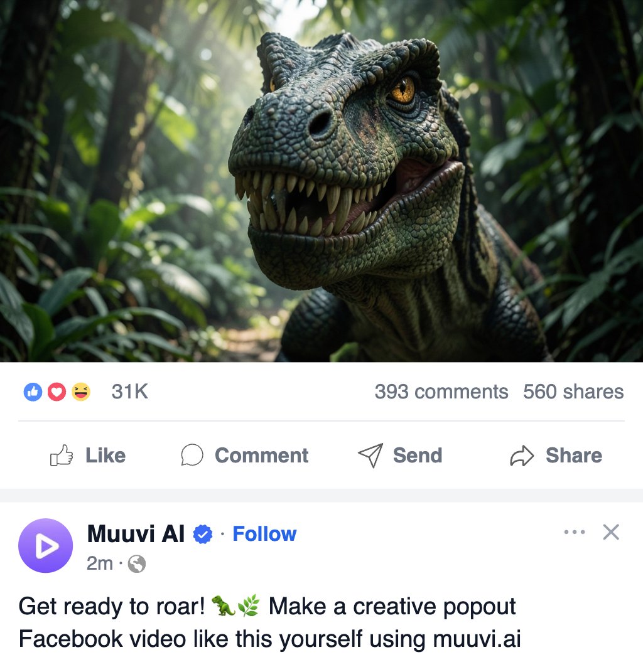Click the laughing face reaction icon
Viewport: 643px width, 672px height.
(80, 391)
